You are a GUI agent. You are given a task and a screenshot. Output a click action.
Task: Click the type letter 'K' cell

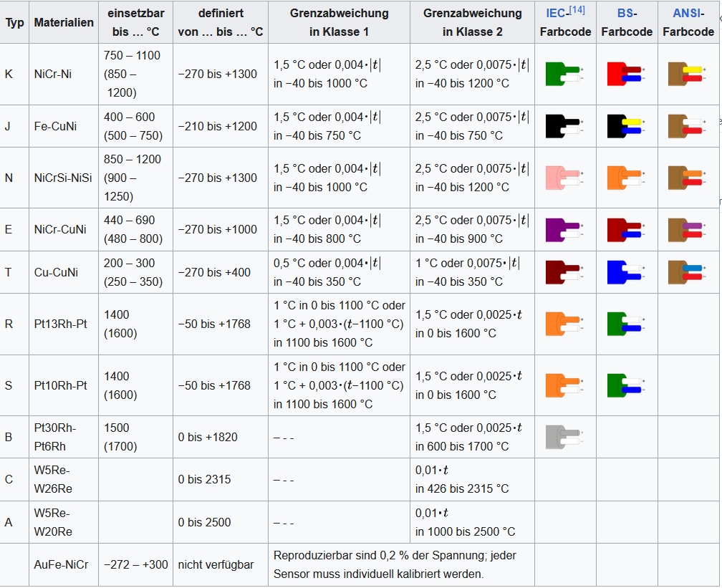pyautogui.click(x=15, y=74)
